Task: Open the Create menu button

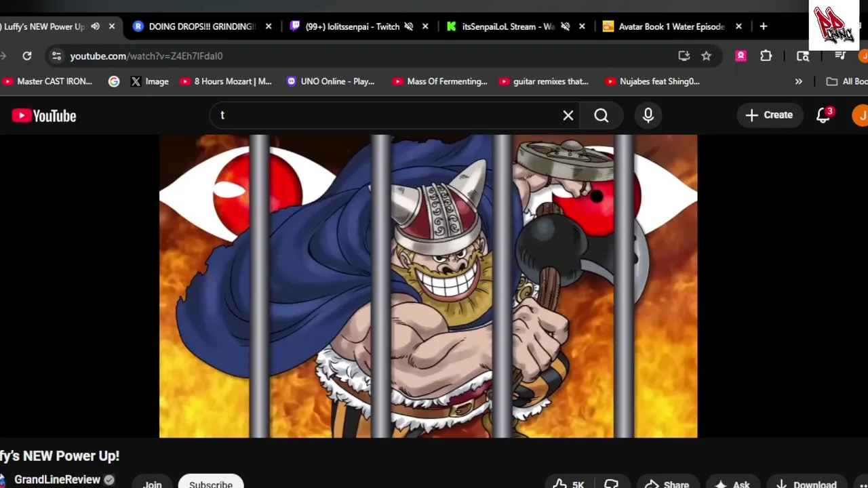Action: (769, 115)
